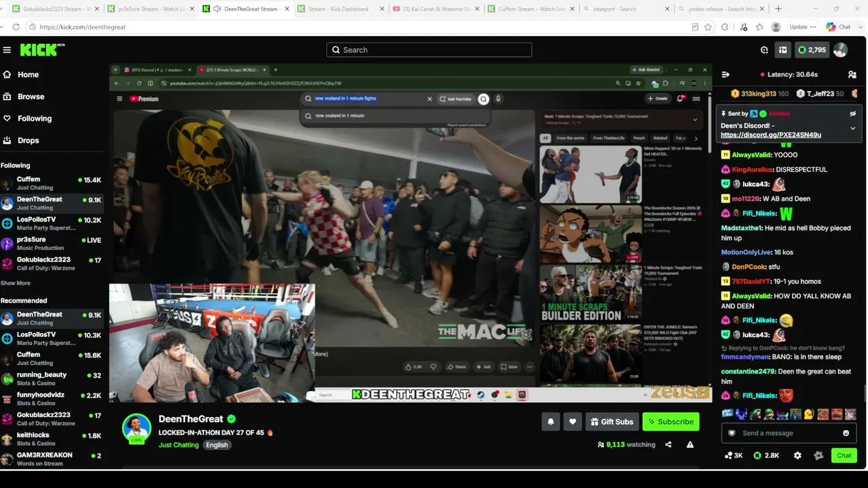Open the 2.8K Kicks gifting button
868x488 pixels.
[766, 455]
